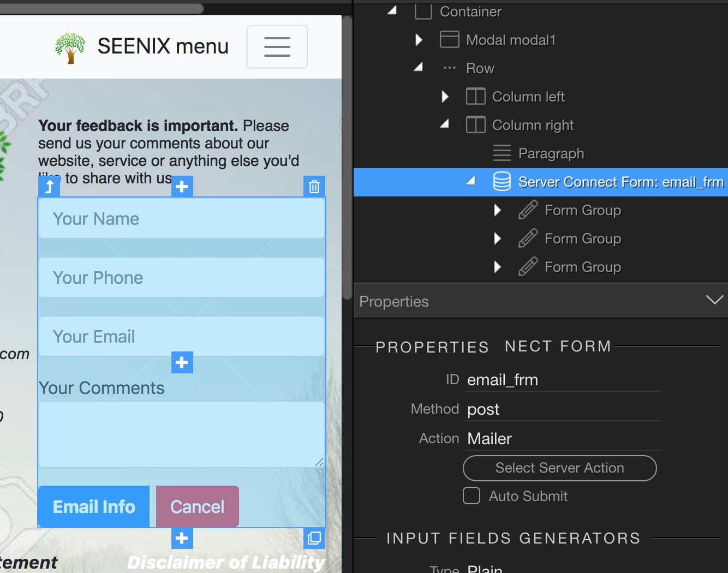Collapse the Properties panel chevron

714,300
